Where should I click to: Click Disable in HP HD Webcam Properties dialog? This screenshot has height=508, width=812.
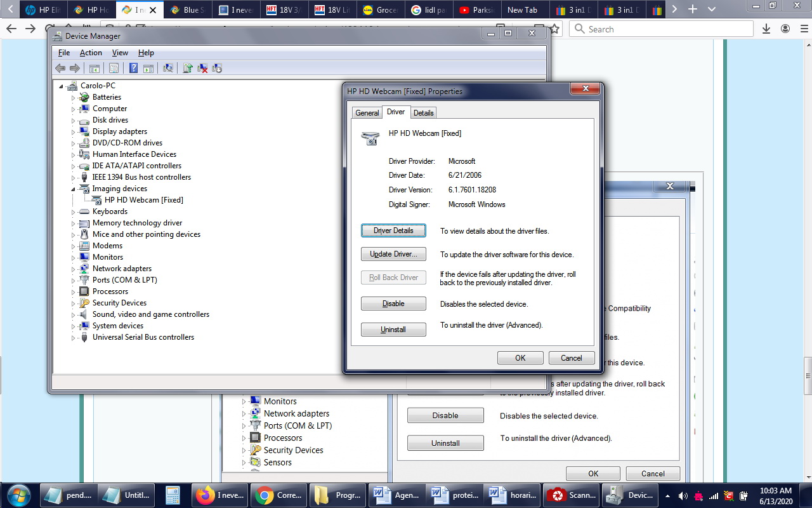[393, 304]
